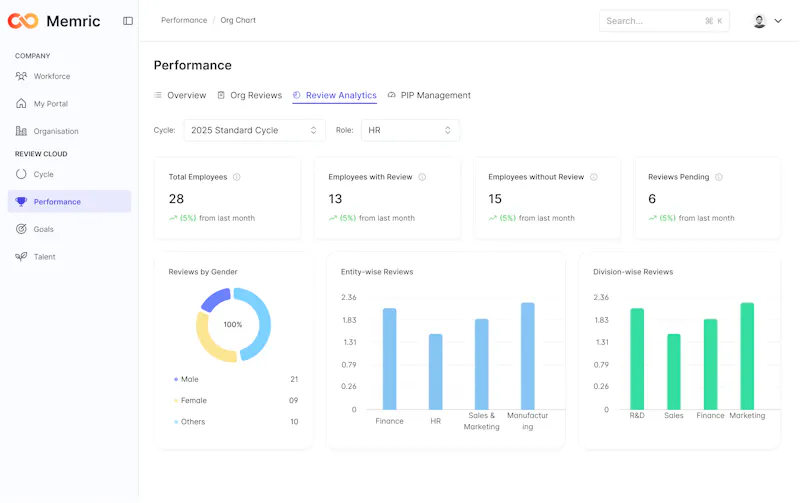Click the 100% label inside the donut
The width and height of the screenshot is (800, 503).
click(x=233, y=324)
